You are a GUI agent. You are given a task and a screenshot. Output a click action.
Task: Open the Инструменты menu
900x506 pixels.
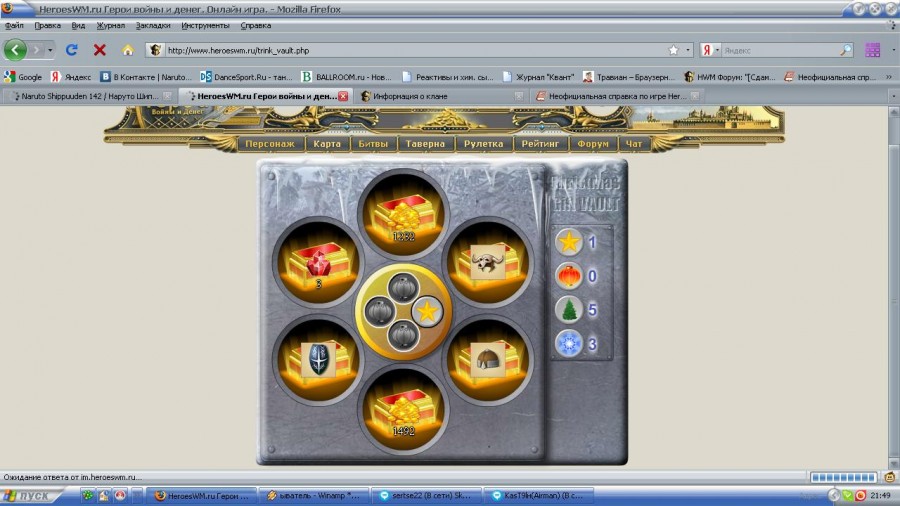(x=205, y=25)
